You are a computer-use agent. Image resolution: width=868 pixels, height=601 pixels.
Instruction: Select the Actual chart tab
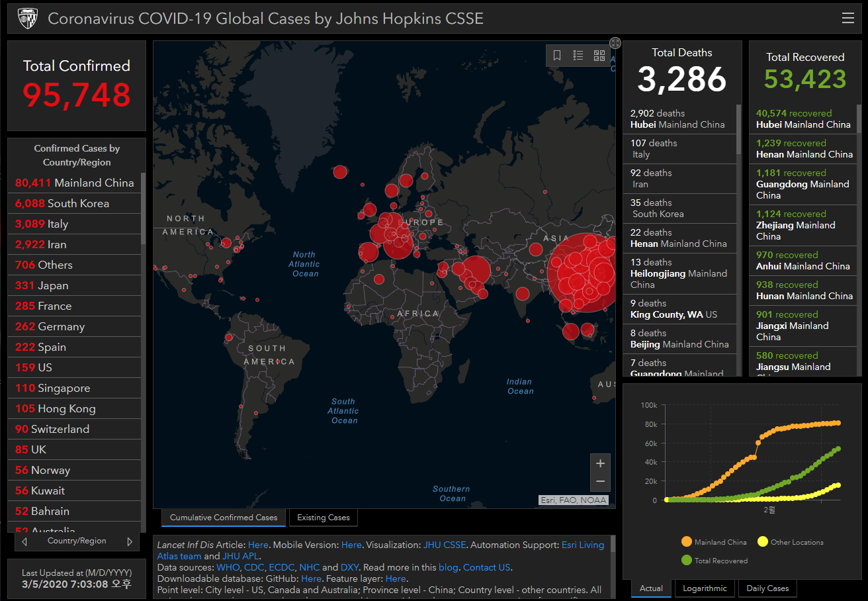pyautogui.click(x=651, y=588)
